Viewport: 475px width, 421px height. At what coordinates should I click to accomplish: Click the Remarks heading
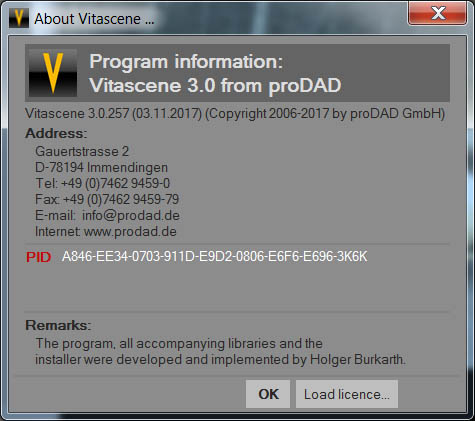pos(58,325)
